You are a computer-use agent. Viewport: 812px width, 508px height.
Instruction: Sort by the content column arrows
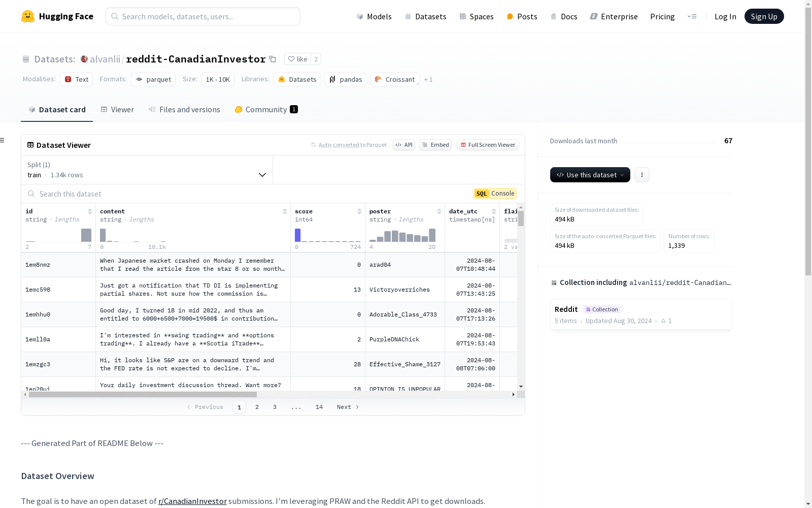pyautogui.click(x=285, y=211)
